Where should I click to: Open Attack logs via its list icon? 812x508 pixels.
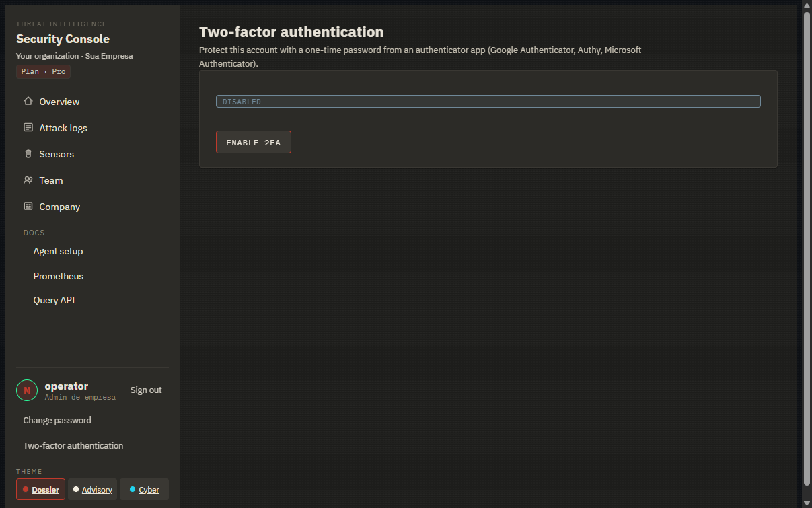pyautogui.click(x=28, y=128)
